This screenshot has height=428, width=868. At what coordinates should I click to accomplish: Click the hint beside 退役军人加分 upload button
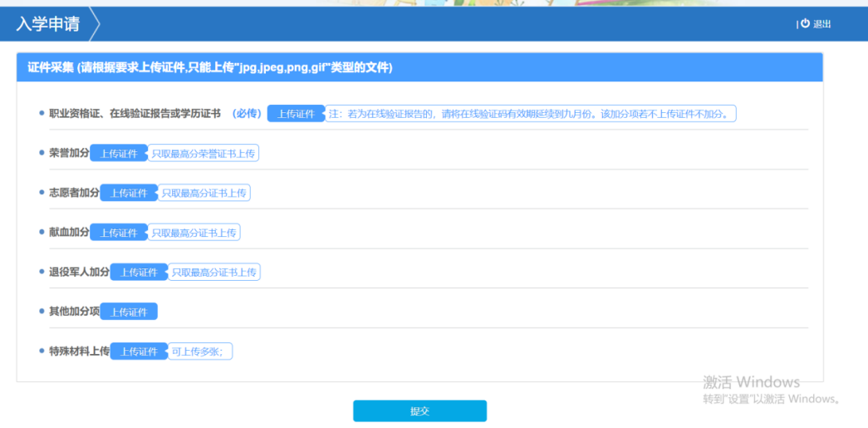click(x=213, y=272)
